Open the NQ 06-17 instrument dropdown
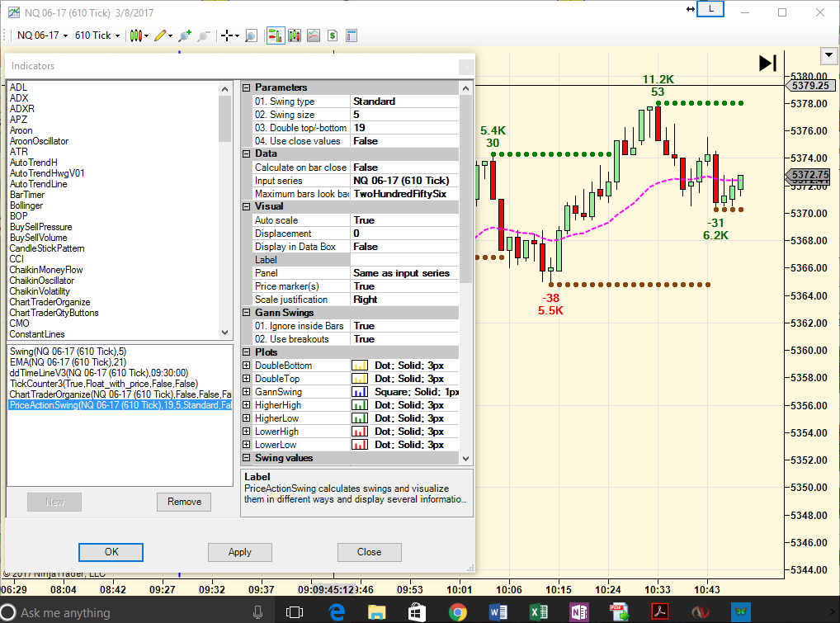 tap(42, 35)
